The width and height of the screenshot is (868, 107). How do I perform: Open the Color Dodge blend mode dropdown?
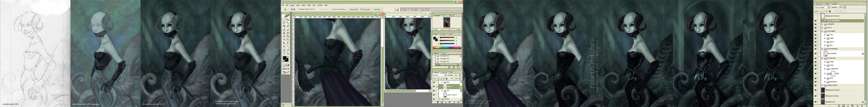coord(823,7)
